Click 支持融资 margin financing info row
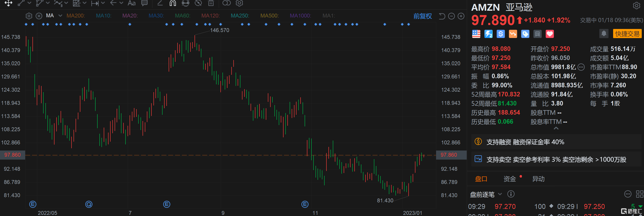Screen dimensions: 644x216 click(x=556, y=142)
